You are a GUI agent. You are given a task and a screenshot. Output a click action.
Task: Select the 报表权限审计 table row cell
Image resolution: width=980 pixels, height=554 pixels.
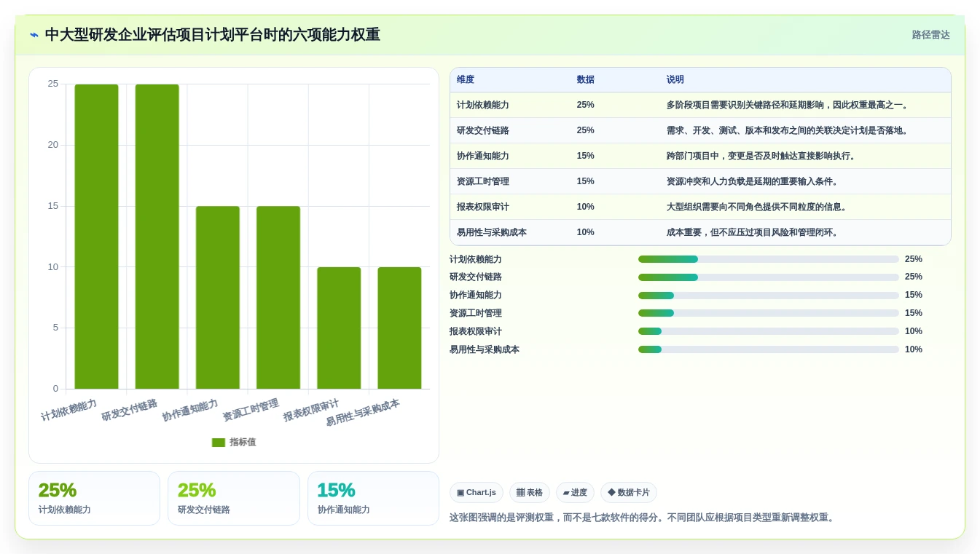pos(483,207)
